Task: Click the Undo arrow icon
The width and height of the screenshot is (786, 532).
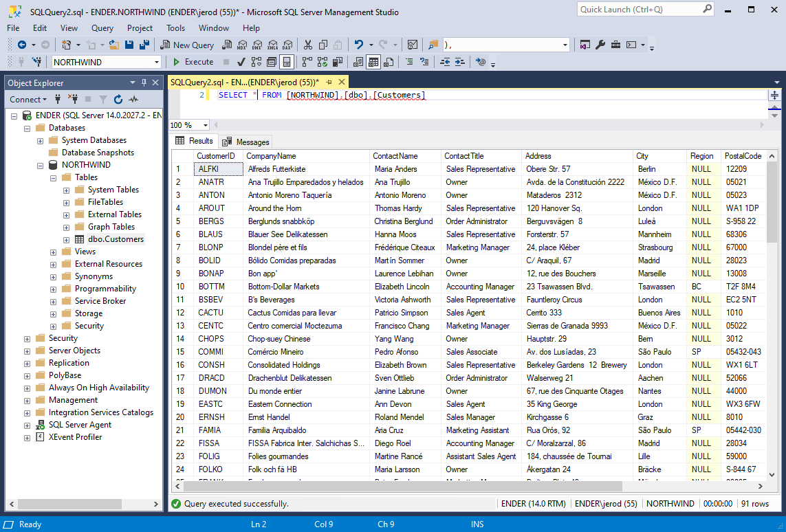Action: click(x=359, y=45)
